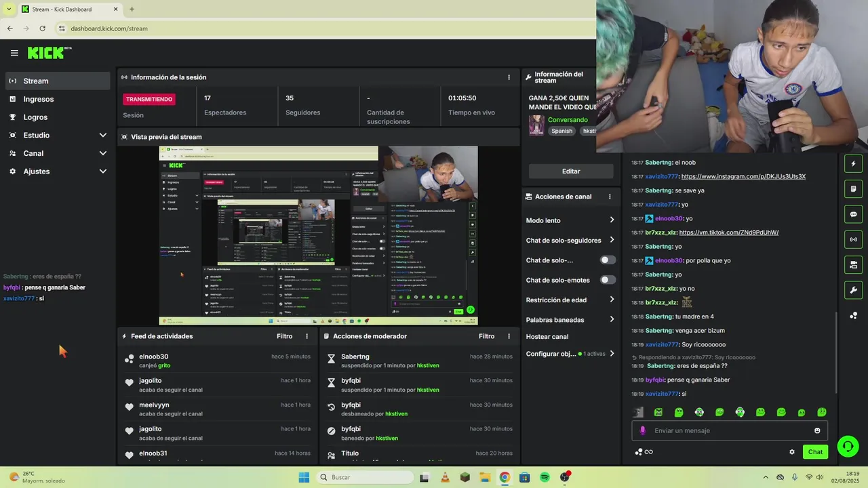Open VLC from the taskbar
Viewport: 868px width, 488px height.
click(445, 477)
